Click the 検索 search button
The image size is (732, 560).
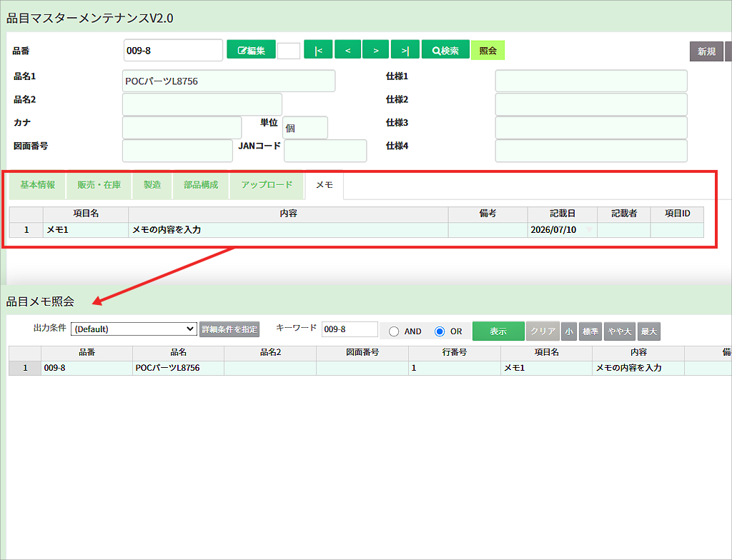(445, 49)
